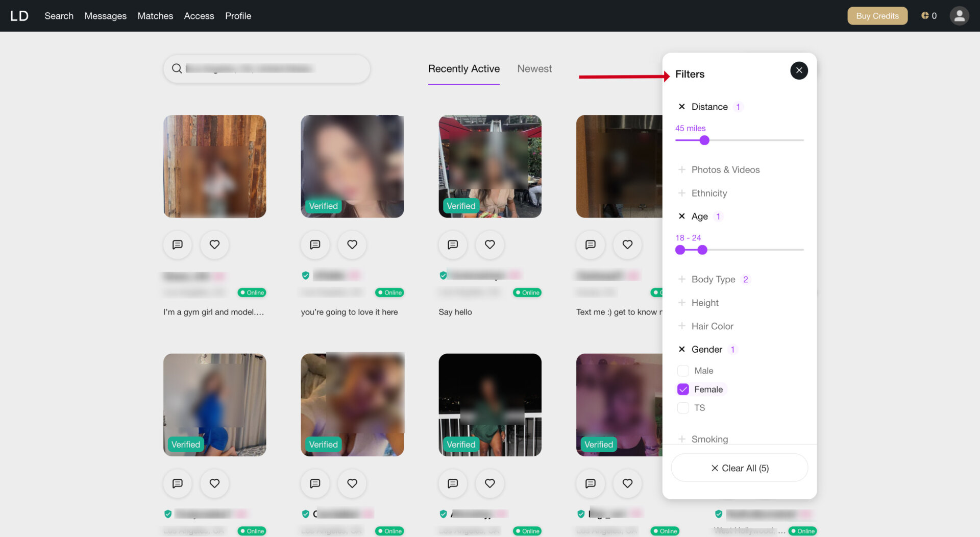980x537 pixels.
Task: Remove the Age filter using the X icon
Action: click(682, 216)
